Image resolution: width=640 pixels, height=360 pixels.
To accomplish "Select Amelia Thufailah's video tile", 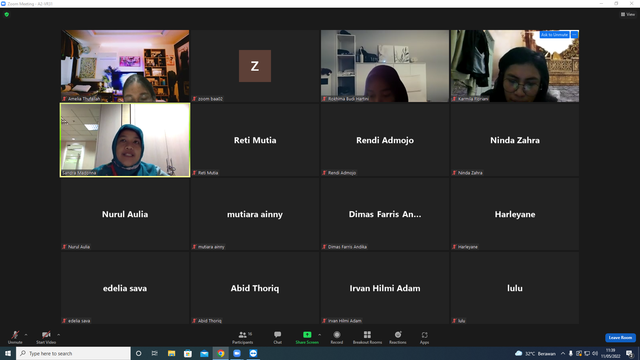I will tap(125, 66).
